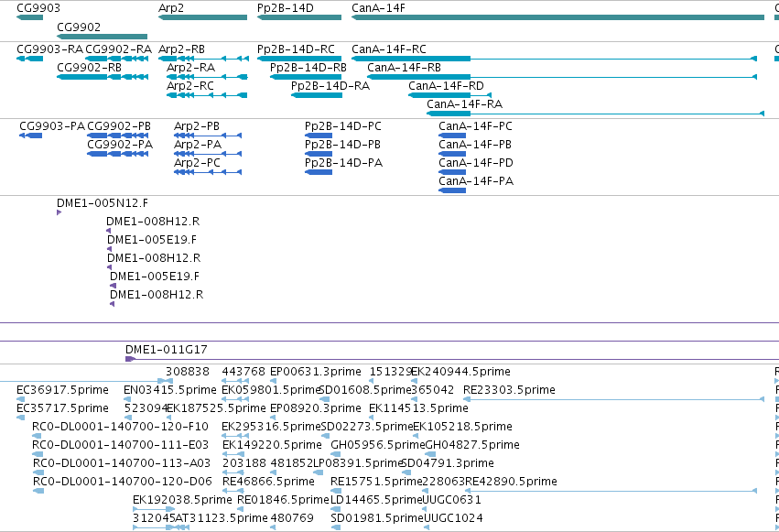Click EST AT31123.5prime
Screen dimensions: 779x532
(x=183, y=527)
